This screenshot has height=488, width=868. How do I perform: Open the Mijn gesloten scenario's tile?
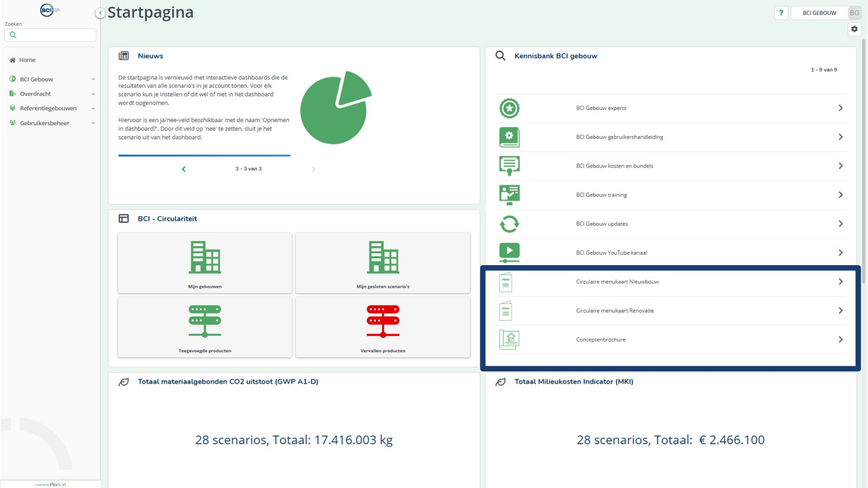(383, 263)
